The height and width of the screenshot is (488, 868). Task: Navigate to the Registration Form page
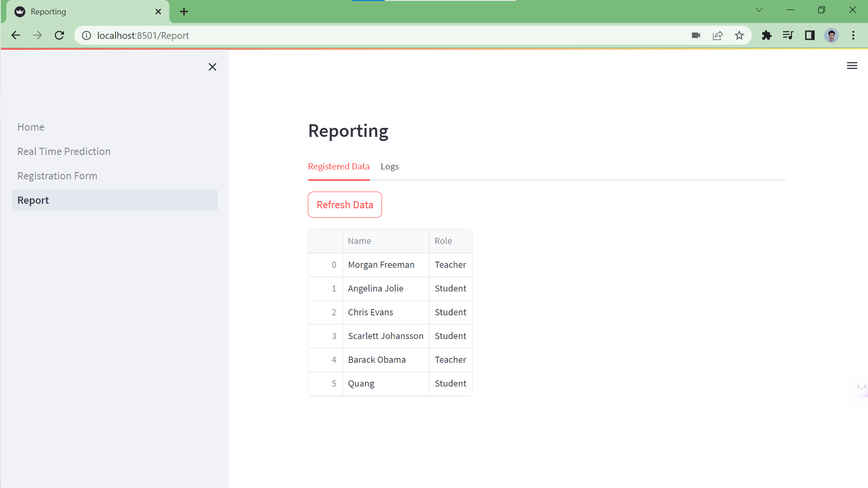(57, 176)
